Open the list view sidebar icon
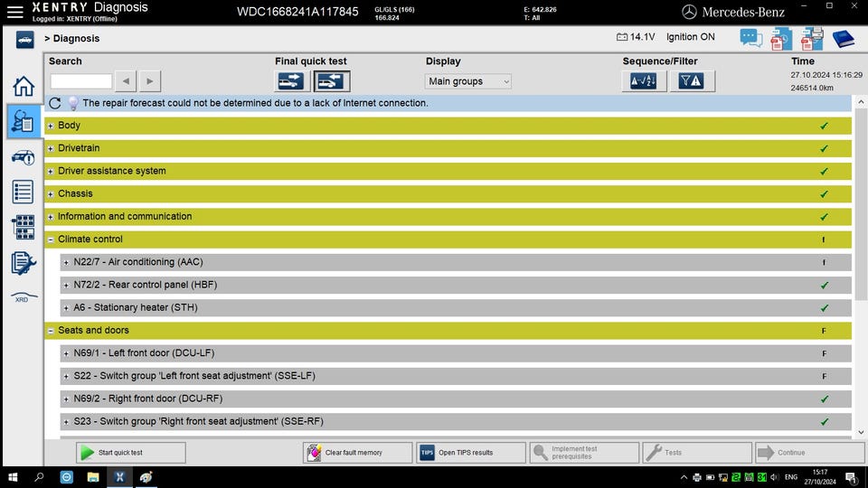 coord(24,192)
